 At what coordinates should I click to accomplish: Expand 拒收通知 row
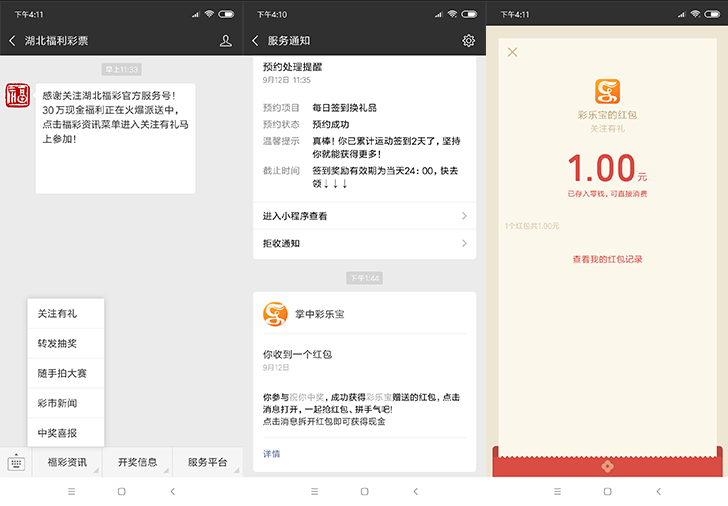pyautogui.click(x=364, y=243)
